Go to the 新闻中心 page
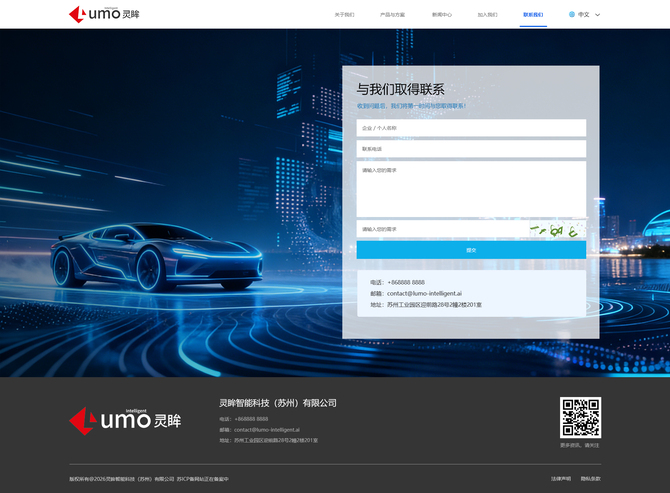670x493 pixels. tap(441, 15)
